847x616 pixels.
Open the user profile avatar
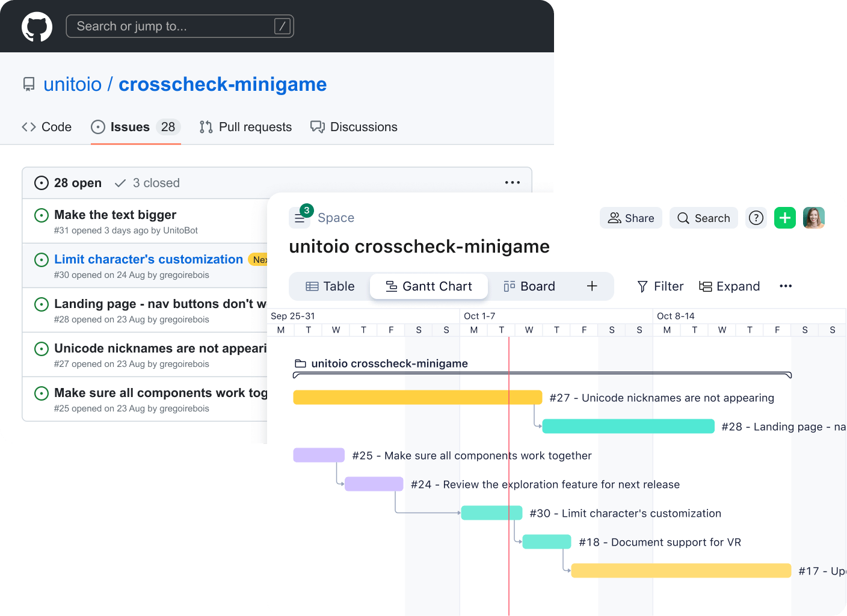813,218
